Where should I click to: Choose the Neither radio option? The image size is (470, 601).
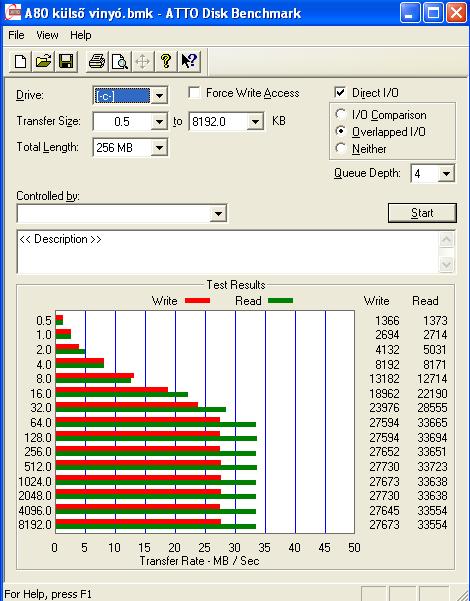340,148
